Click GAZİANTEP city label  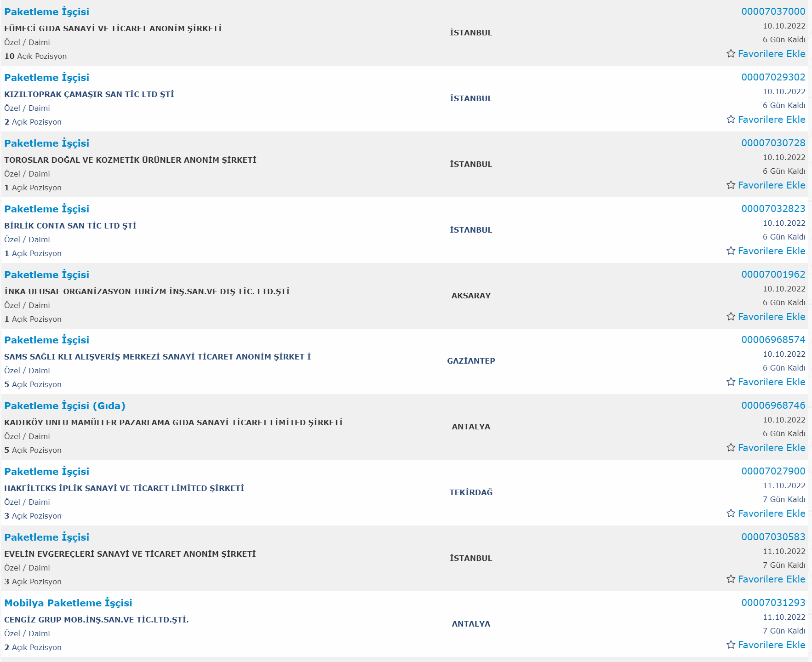click(471, 361)
